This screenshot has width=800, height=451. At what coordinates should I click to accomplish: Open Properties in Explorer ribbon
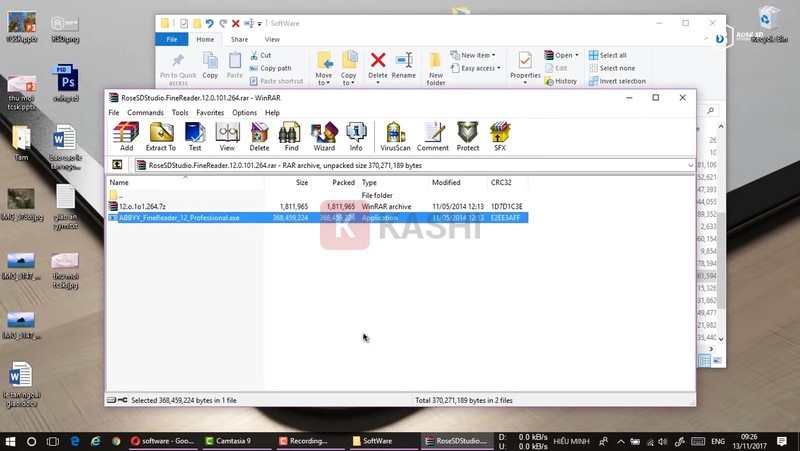pos(525,67)
